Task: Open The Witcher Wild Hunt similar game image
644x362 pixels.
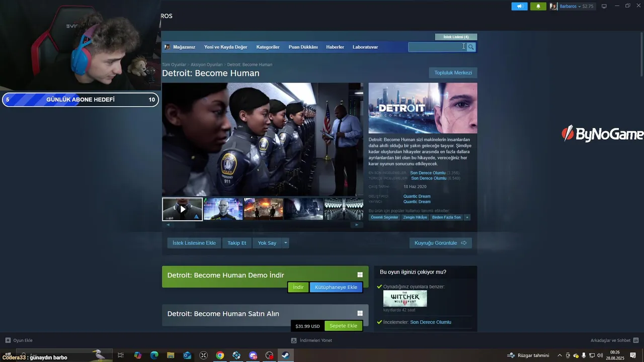Action: point(405,299)
